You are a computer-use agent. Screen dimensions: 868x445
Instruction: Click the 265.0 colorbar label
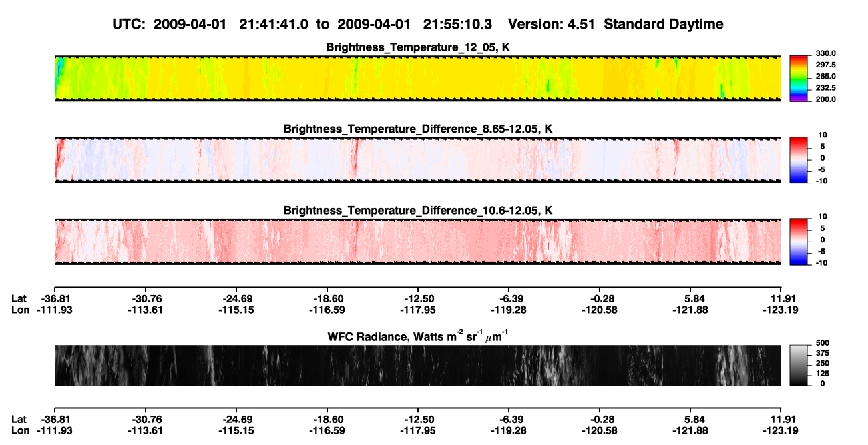tap(825, 77)
